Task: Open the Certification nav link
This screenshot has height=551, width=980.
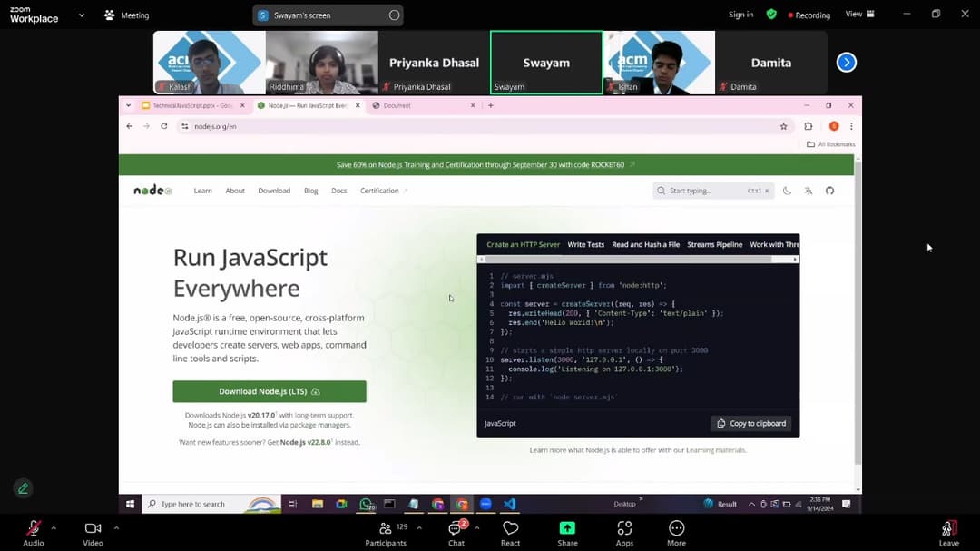Action: click(383, 191)
